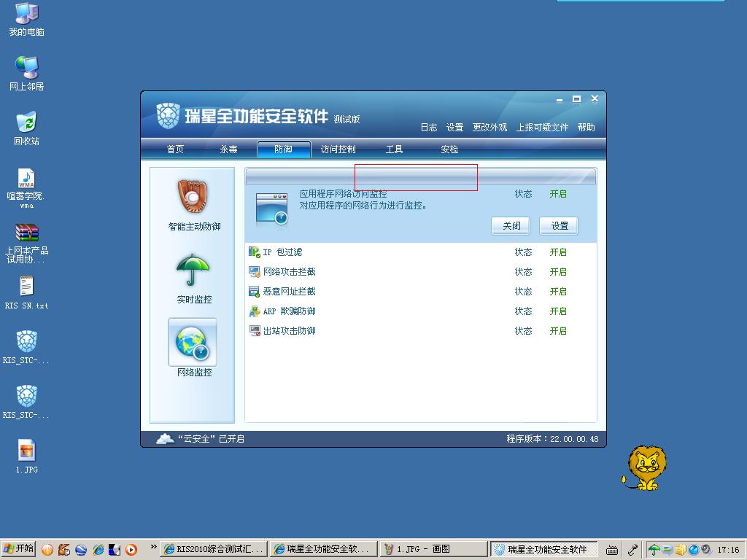747x560 pixels.
Task: Select IP 包过滤 list row
Action: (421, 252)
